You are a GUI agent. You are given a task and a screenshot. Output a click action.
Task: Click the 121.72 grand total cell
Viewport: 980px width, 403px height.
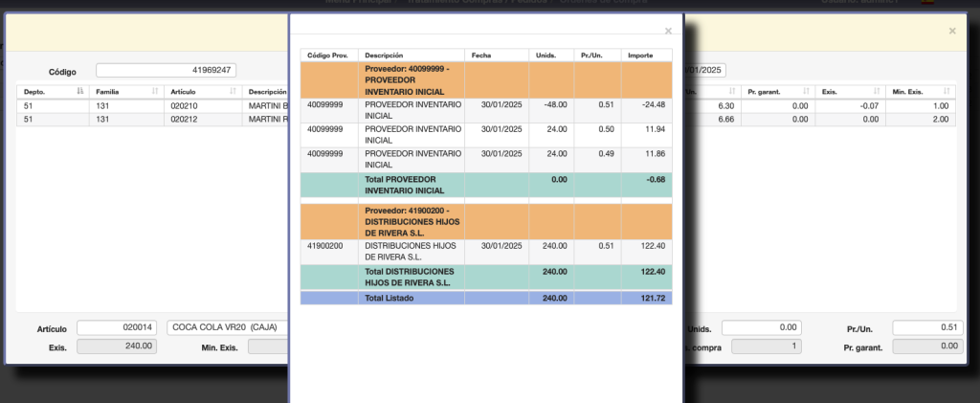coord(646,298)
